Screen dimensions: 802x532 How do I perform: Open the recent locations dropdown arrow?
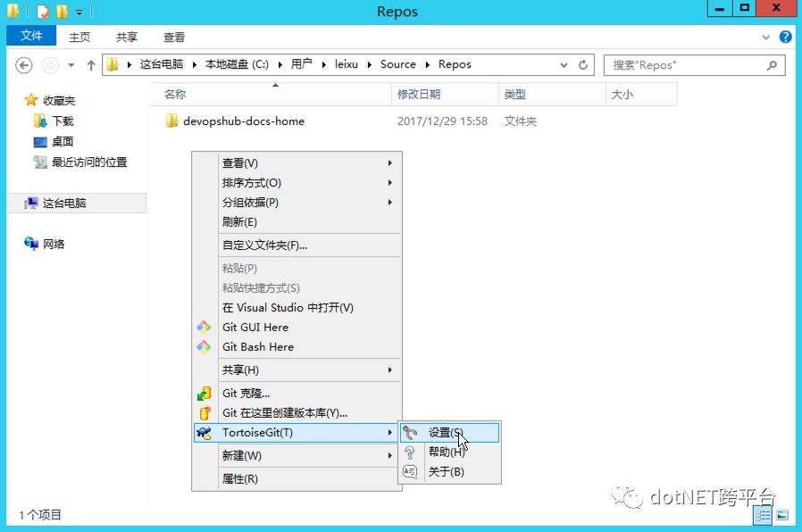click(71, 65)
